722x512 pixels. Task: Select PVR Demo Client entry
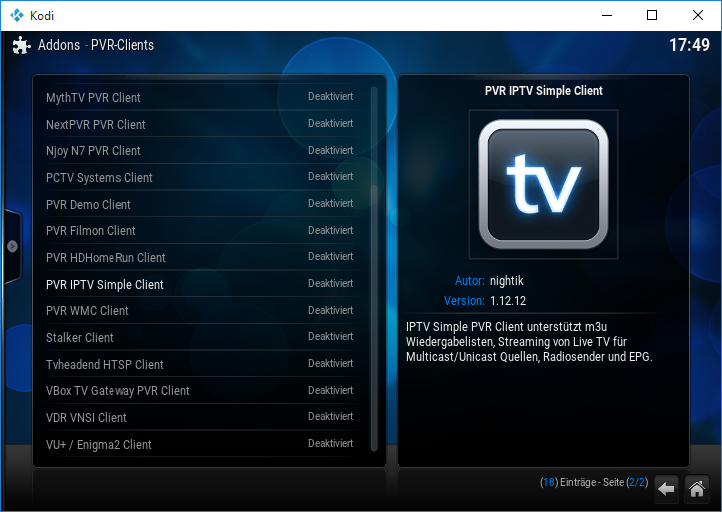(x=200, y=204)
